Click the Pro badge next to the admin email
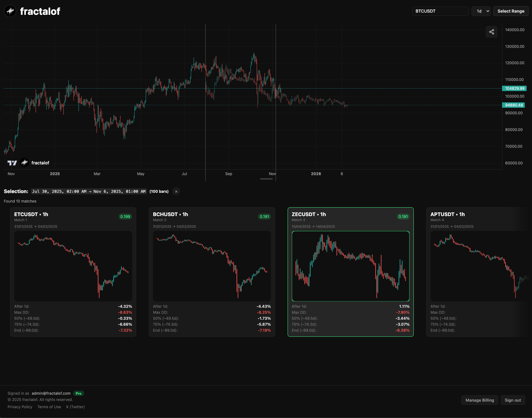The image size is (532, 418). (79, 393)
